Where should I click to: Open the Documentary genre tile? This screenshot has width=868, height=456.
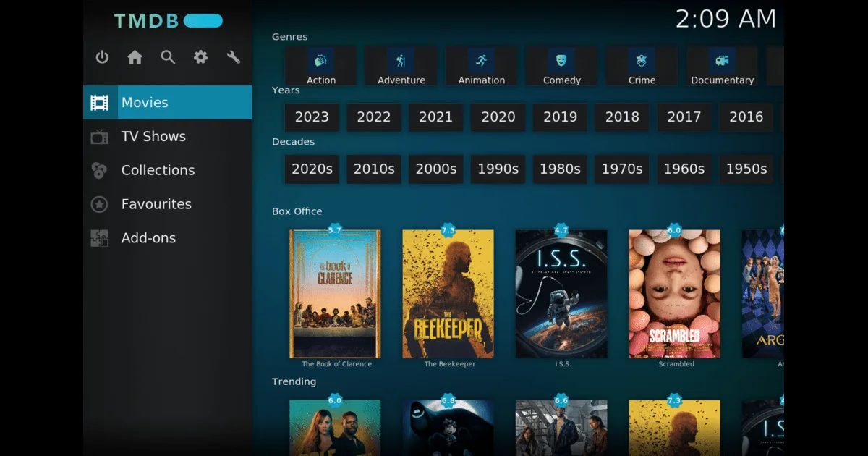click(x=721, y=65)
